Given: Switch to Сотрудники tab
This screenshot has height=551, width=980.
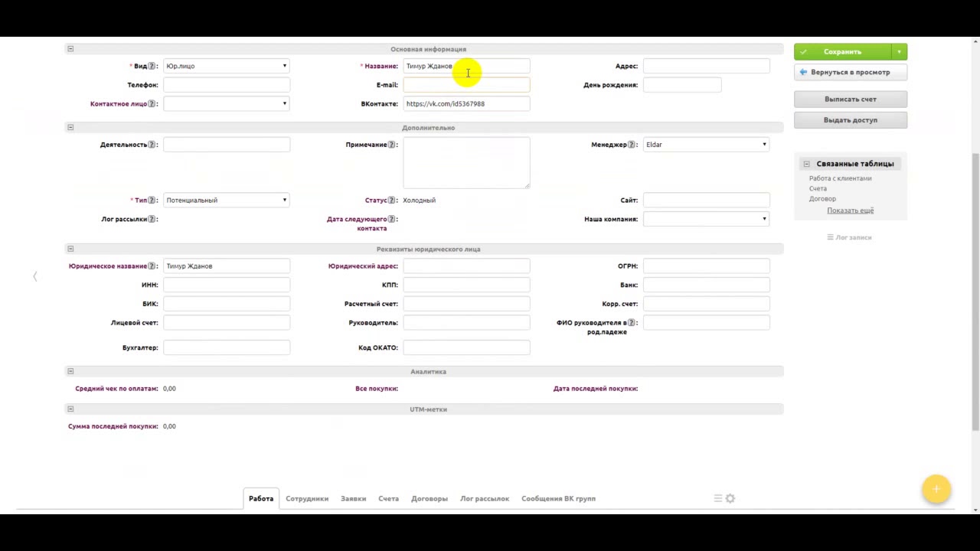Looking at the screenshot, I should [x=307, y=498].
